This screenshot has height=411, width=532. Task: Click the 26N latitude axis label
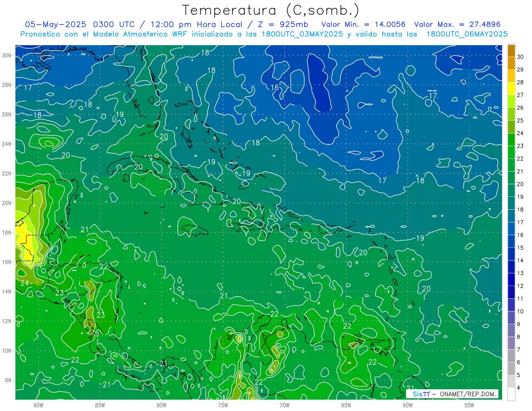tap(7, 114)
